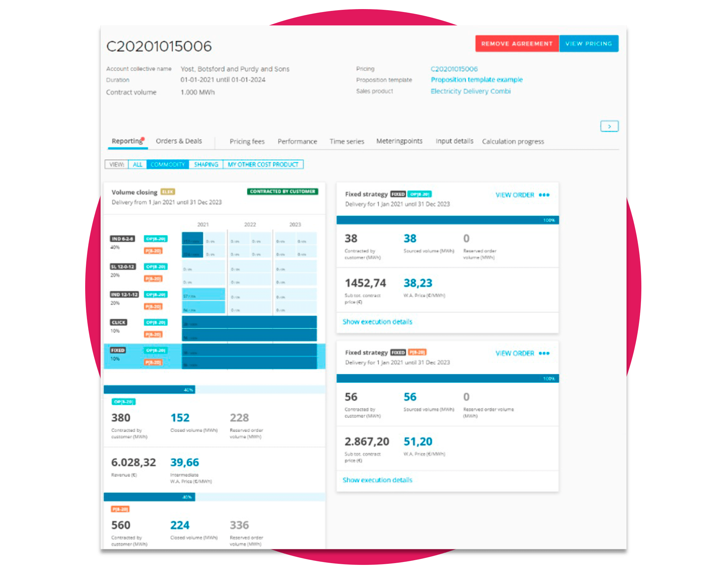Viewport: 728px width, 582px height.
Task: Click the 2022 column header
Action: [250, 224]
